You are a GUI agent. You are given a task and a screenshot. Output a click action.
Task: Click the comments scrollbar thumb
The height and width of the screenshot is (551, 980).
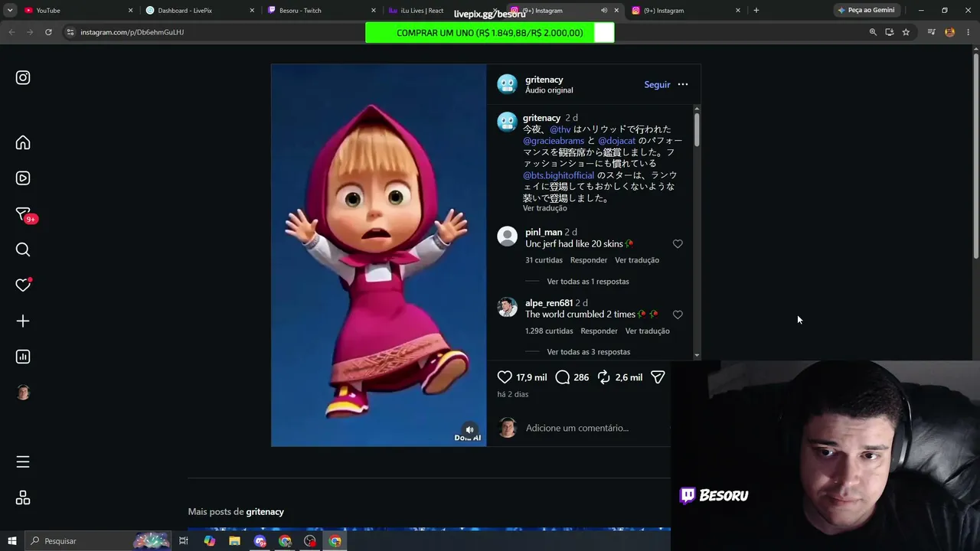(697, 129)
